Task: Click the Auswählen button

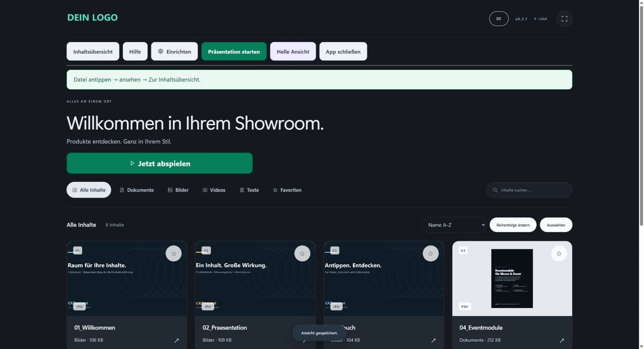Action: 556,225
